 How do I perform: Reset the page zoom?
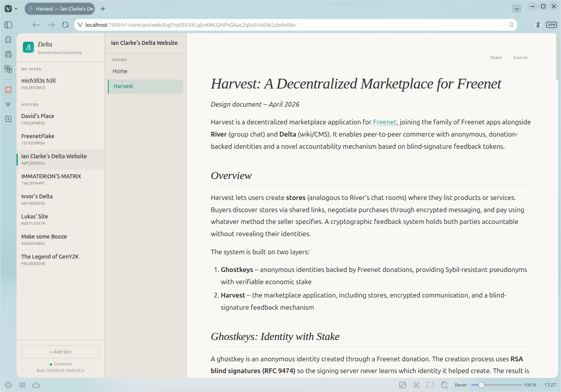(461, 385)
